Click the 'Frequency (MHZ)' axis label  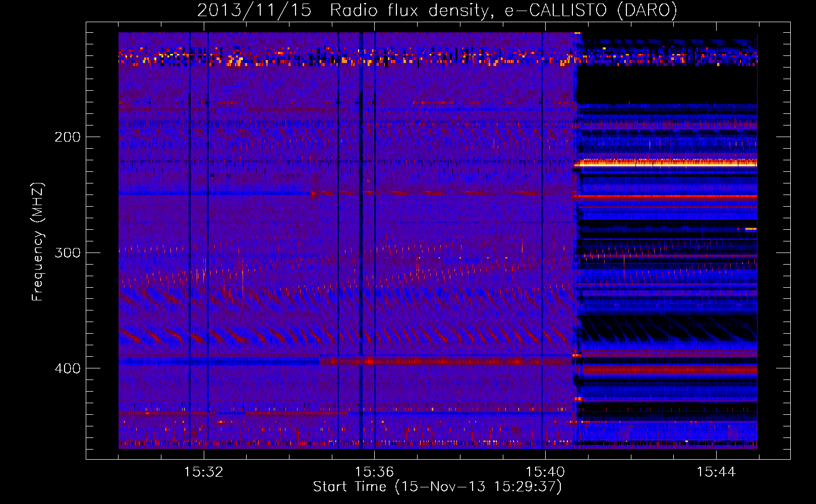point(38,241)
